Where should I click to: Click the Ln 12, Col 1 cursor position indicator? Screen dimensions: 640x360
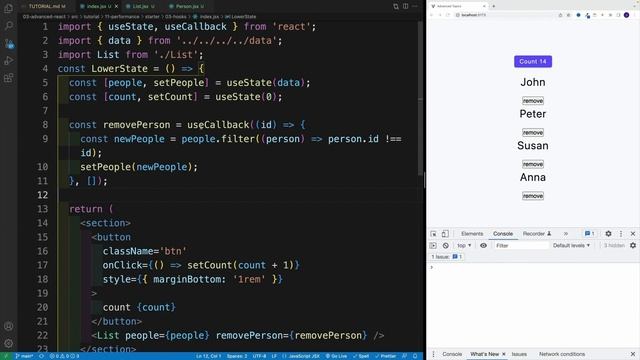coord(208,356)
